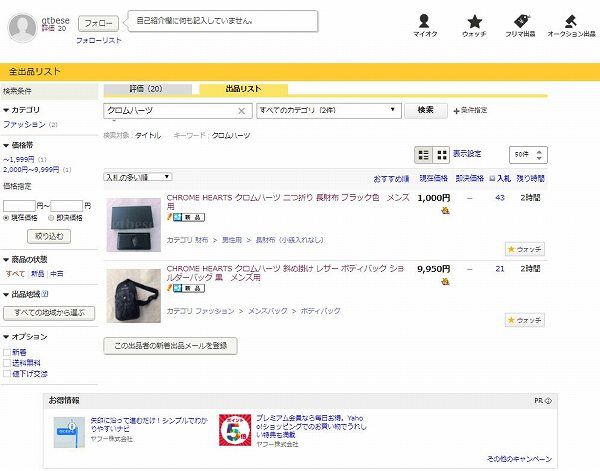Click the フォロー button
The width and height of the screenshot is (600, 471).
click(x=98, y=23)
